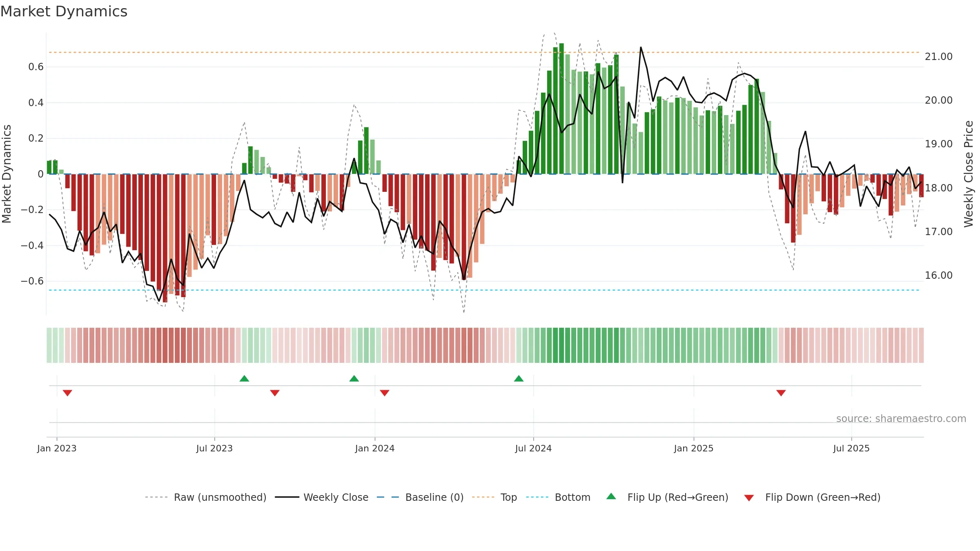This screenshot has width=980, height=551.
Task: Click the orange dashed Top threshold line
Action: (x=484, y=52)
